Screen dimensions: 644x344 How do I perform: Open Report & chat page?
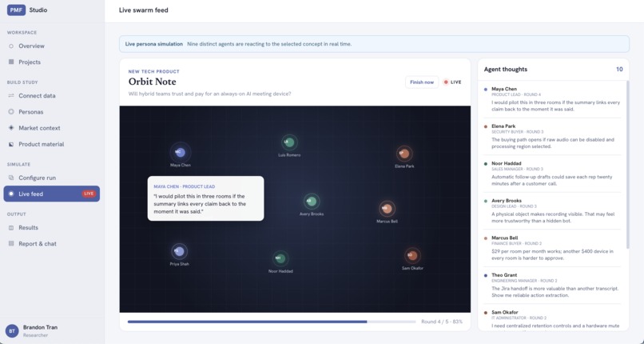pos(52,244)
